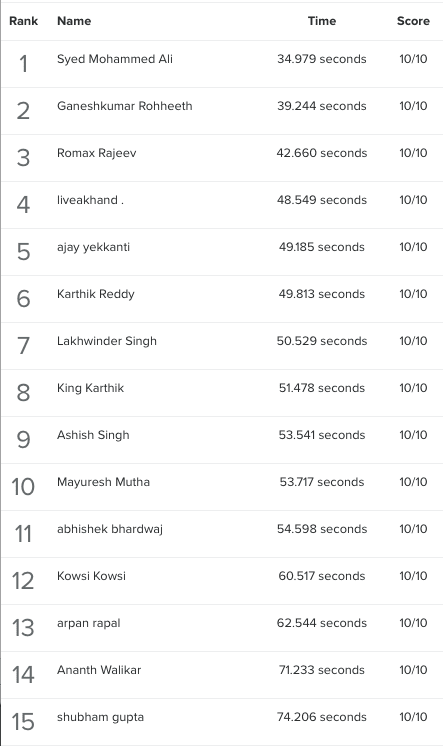Click abhishek bhardwaj's name
This screenshot has width=443, height=746.
(x=110, y=529)
